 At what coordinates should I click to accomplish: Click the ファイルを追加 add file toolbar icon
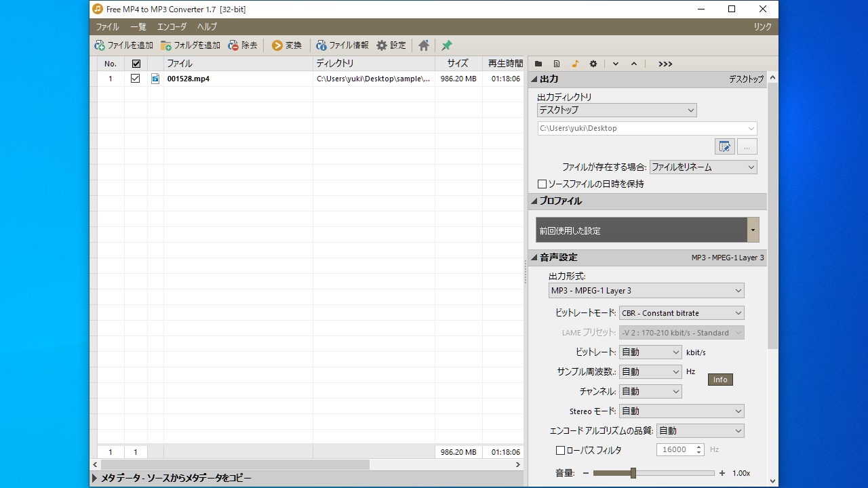pyautogui.click(x=100, y=45)
